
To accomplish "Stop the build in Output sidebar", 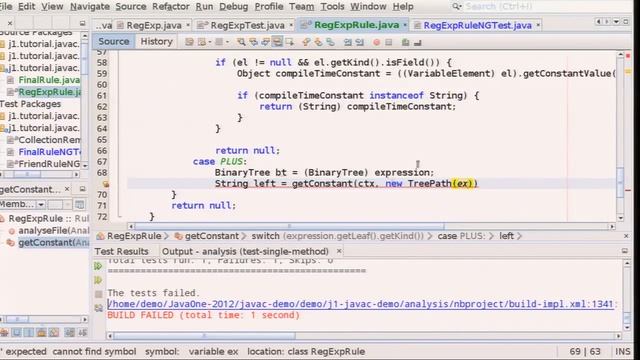I will pos(98,294).
